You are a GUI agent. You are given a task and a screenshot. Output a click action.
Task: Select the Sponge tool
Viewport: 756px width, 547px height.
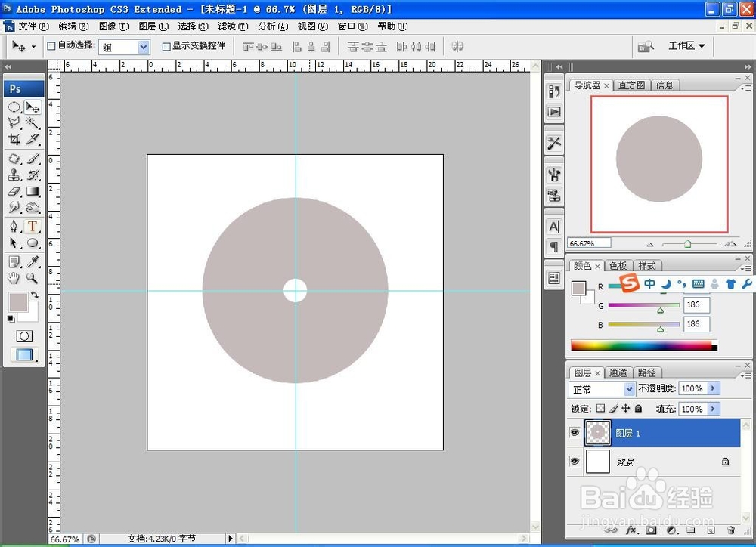point(33,208)
